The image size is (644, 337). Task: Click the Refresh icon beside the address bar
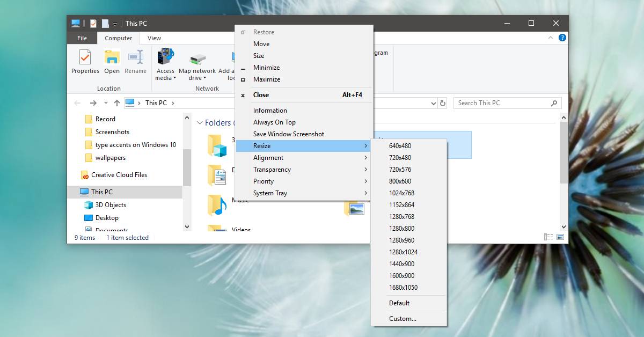click(442, 102)
